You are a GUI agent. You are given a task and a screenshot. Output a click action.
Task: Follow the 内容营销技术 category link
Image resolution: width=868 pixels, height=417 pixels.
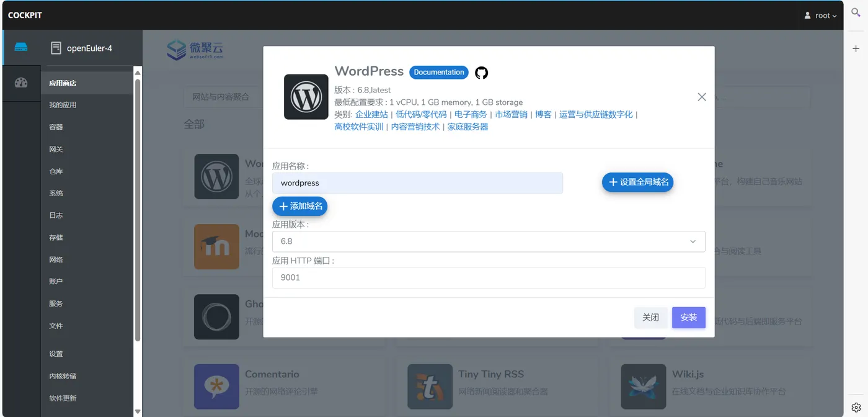(x=415, y=127)
